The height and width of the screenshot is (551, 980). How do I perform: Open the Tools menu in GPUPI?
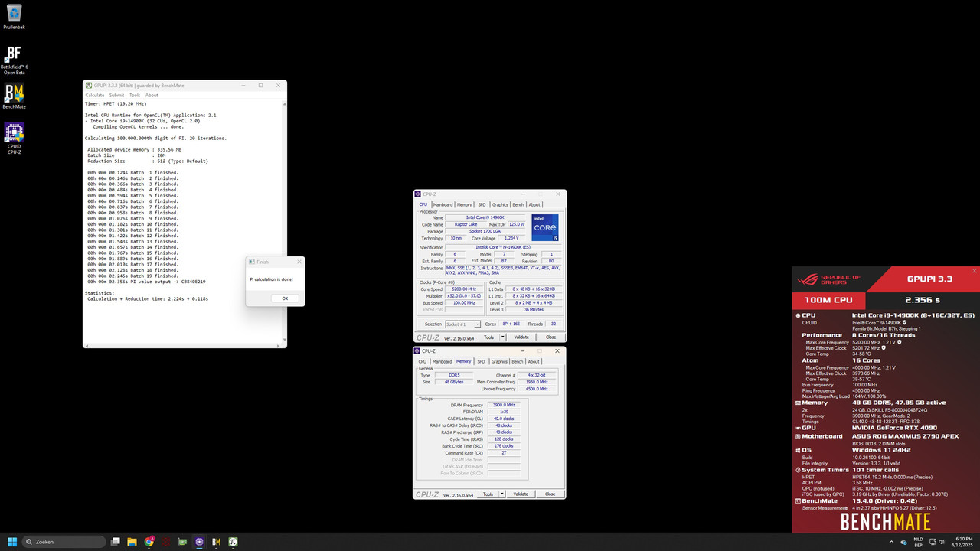click(135, 96)
